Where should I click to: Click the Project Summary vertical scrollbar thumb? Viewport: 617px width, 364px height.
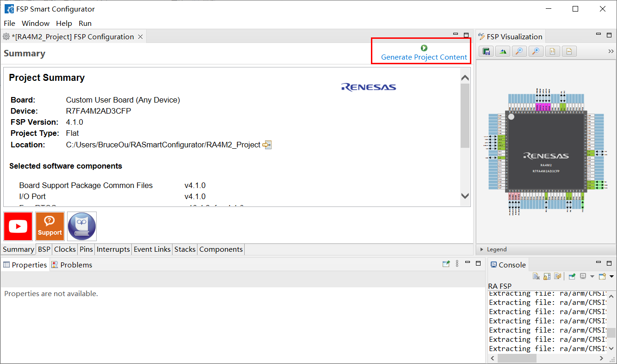point(465,115)
